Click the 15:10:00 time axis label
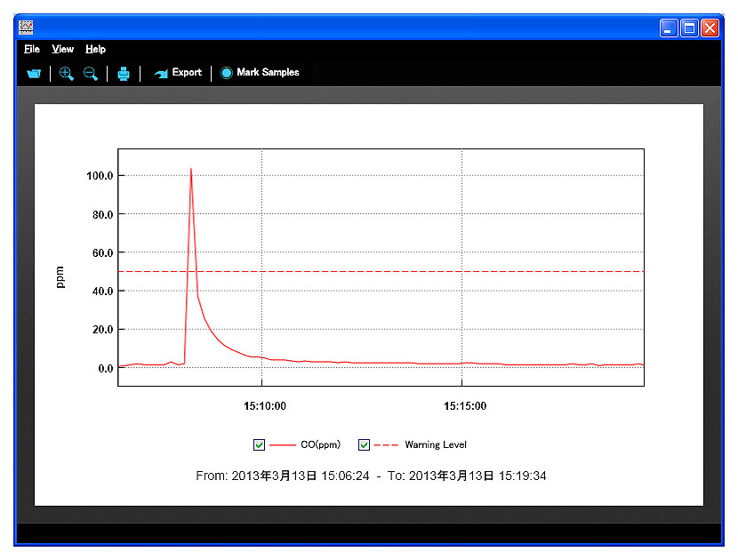 tap(265, 406)
